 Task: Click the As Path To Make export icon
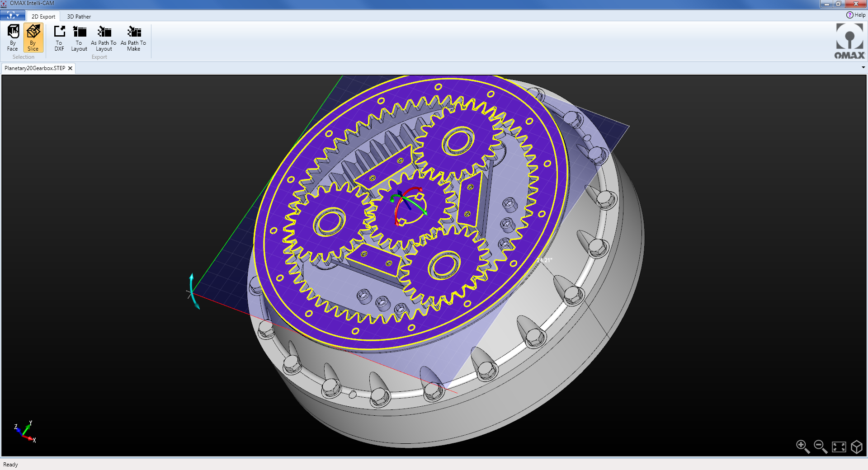133,36
